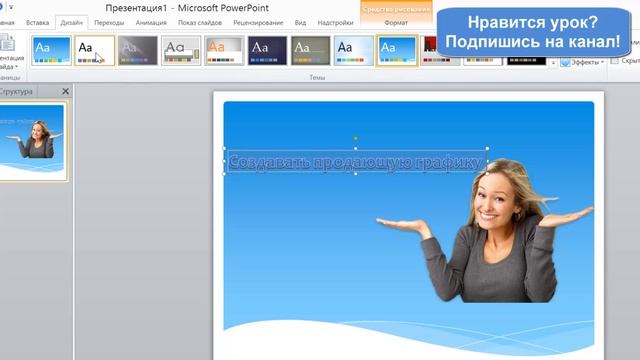Close the slides pane with the X
640x360 pixels.
tap(65, 91)
